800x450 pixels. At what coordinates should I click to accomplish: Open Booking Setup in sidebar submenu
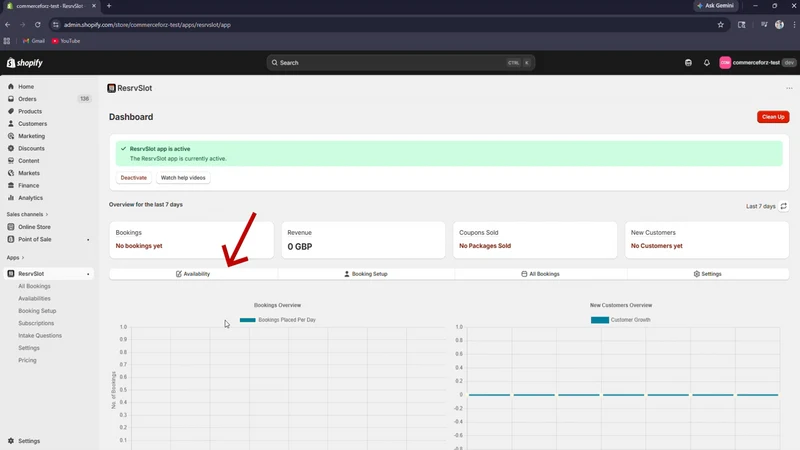(37, 311)
